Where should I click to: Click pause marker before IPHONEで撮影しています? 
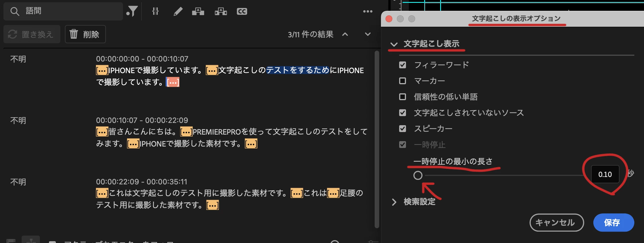(x=102, y=70)
